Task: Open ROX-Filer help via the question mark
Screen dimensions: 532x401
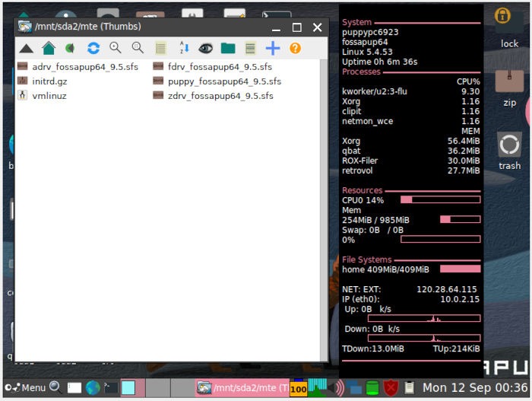Action: [295, 48]
